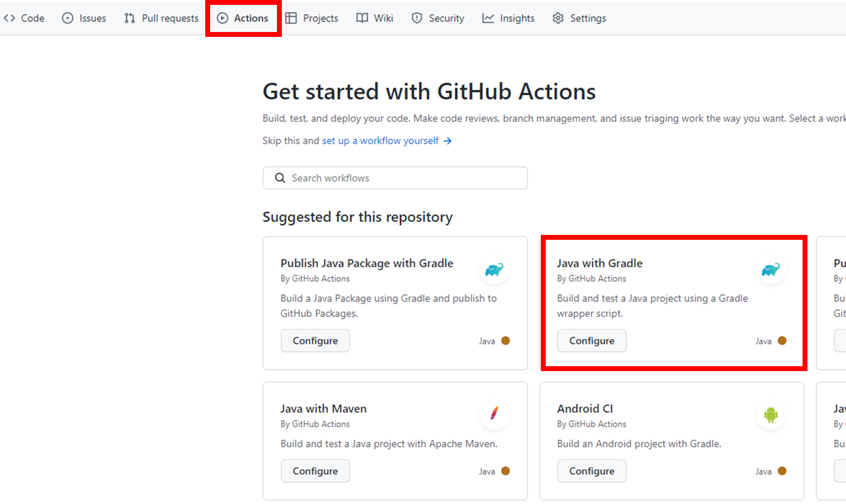
Task: Click the Android CI card title
Action: 585,409
